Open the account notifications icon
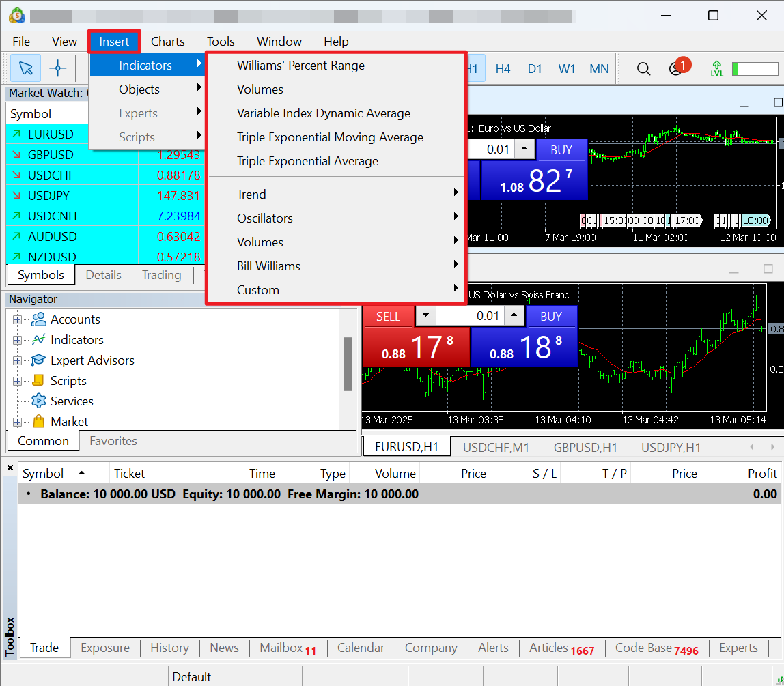 676,68
